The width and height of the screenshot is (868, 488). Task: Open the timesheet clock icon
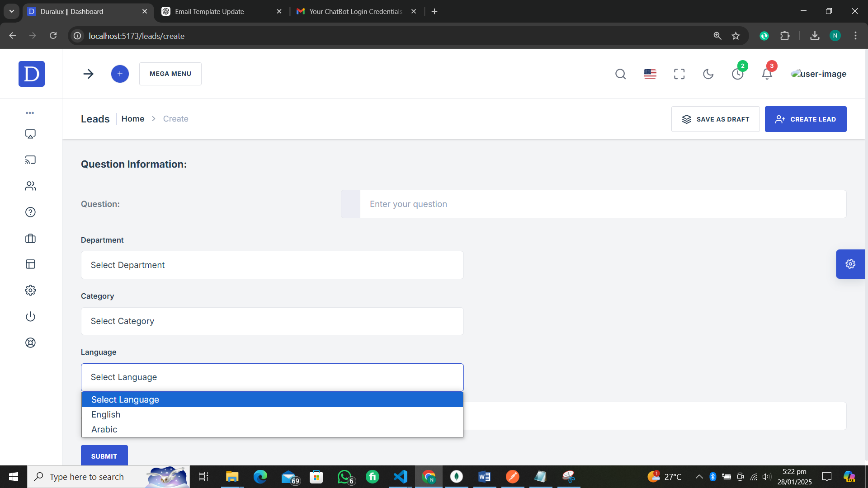point(737,74)
